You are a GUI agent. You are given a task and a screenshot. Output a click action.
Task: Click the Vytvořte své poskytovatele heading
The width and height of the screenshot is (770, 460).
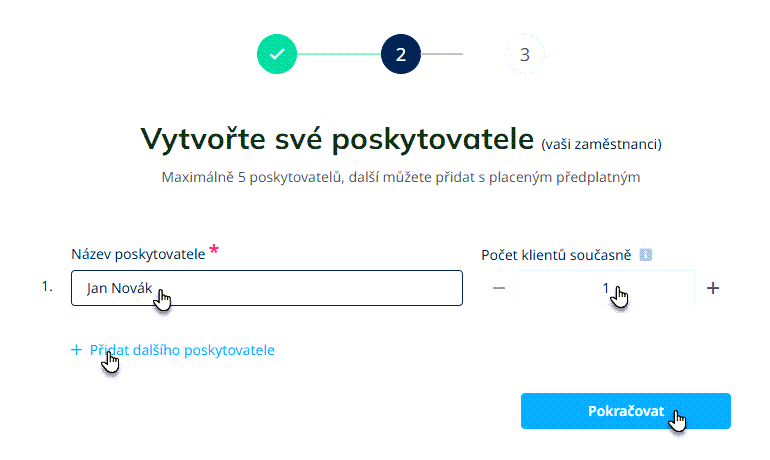pos(337,138)
